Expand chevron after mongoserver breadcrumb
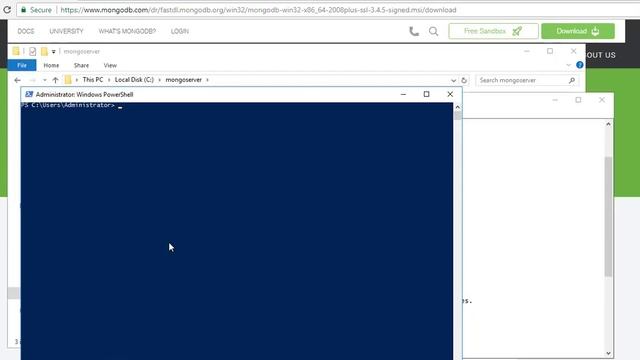This screenshot has width=640, height=360. pyautogui.click(x=207, y=80)
